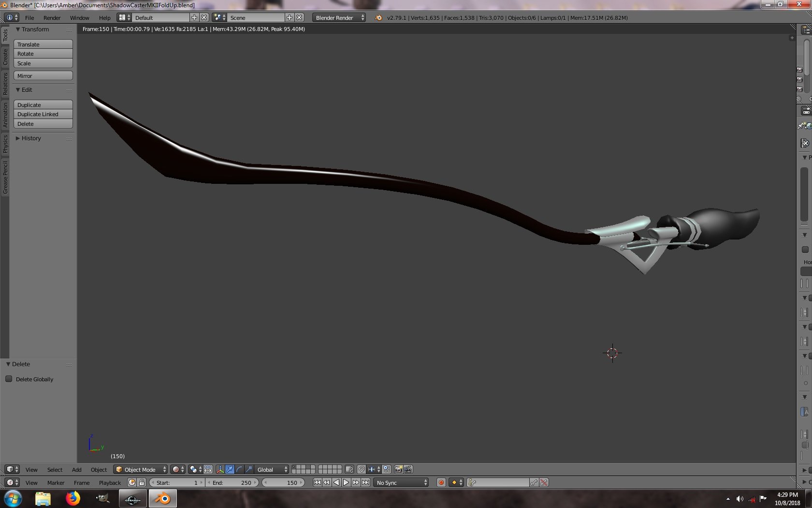812x508 pixels.
Task: Switch to the Grease Pencil tab
Action: 5,177
